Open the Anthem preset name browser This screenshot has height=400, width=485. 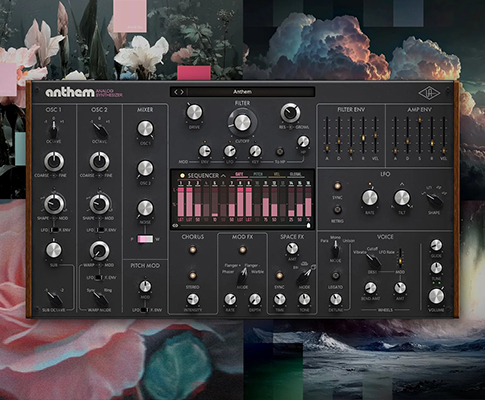[242, 92]
